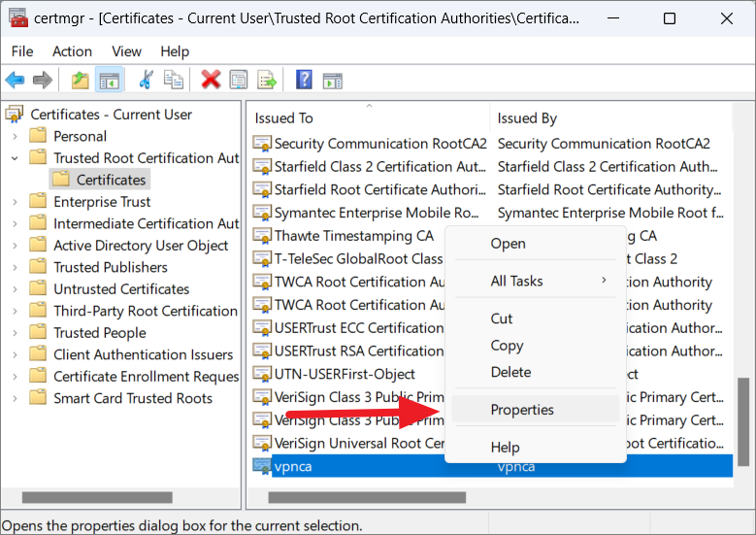
Task: Click the tree pane horizontal scrollbar thumb
Action: click(97, 497)
